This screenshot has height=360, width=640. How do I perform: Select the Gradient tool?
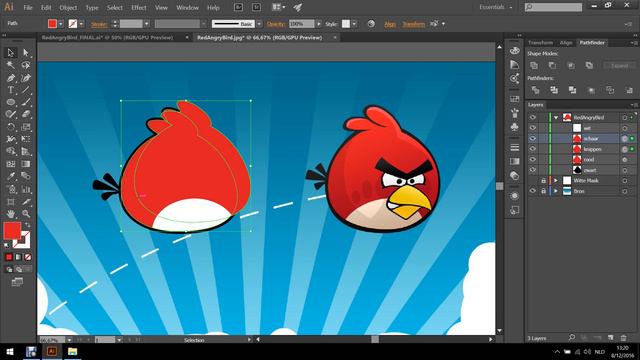point(26,164)
